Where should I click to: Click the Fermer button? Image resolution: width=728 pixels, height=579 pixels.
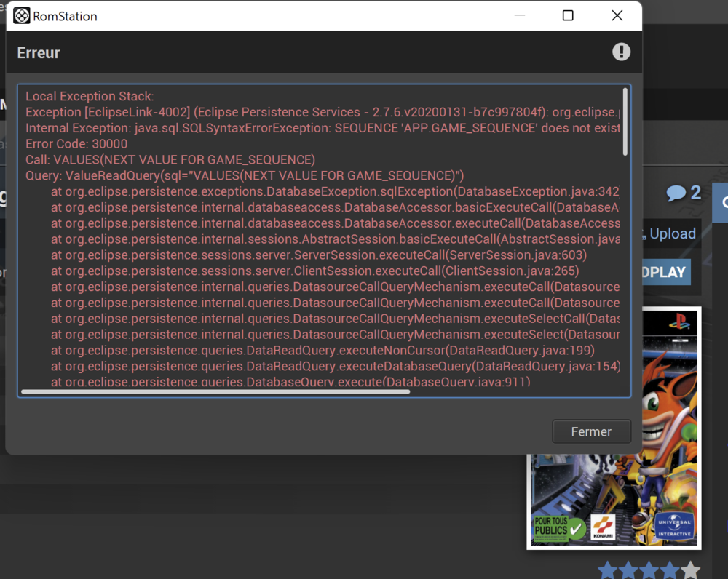pos(591,431)
